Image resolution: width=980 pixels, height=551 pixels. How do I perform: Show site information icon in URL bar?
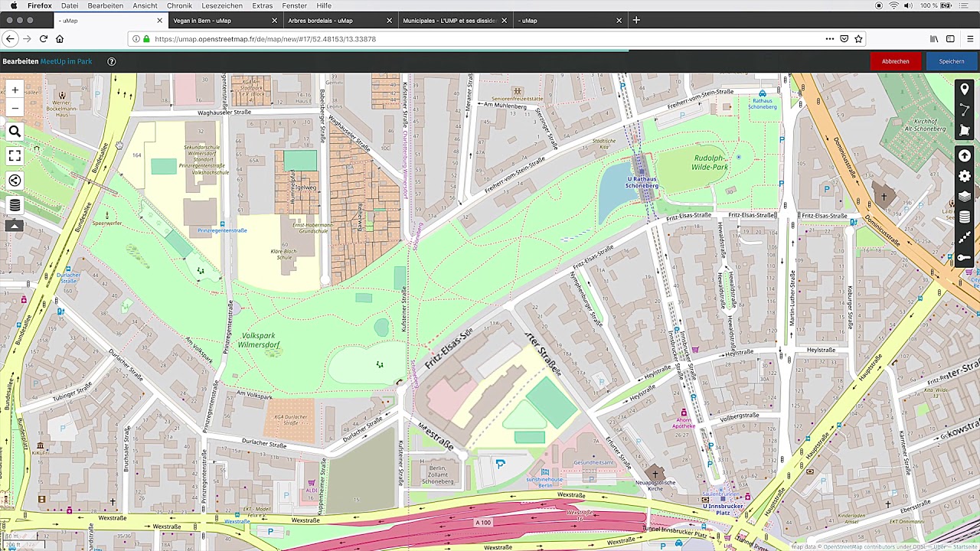click(x=136, y=39)
